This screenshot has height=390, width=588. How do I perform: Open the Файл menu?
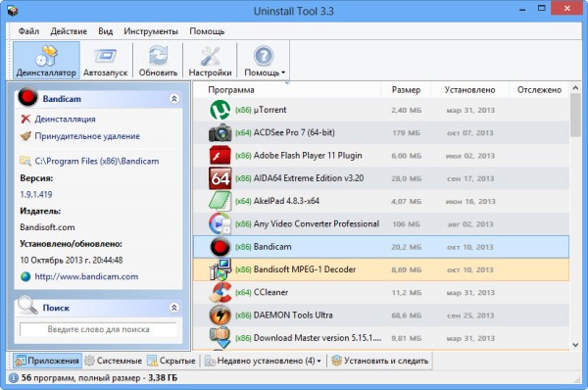[28, 31]
